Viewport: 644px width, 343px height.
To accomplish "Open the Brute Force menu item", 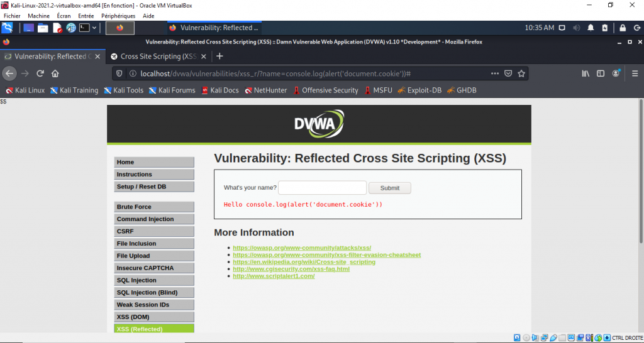I will [154, 207].
